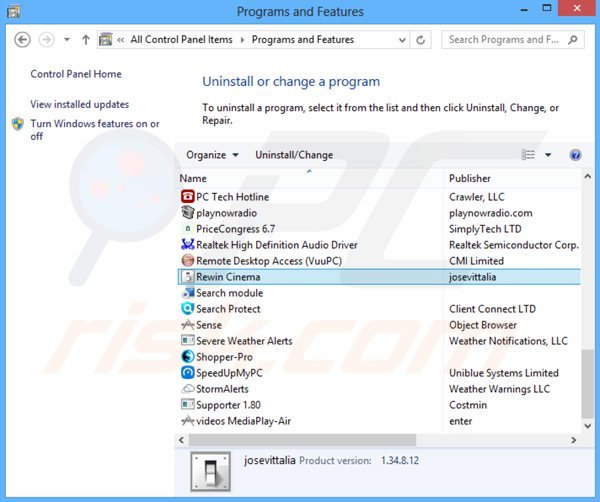Click the Uninstall/Change button
The image size is (600, 502).
click(x=294, y=155)
